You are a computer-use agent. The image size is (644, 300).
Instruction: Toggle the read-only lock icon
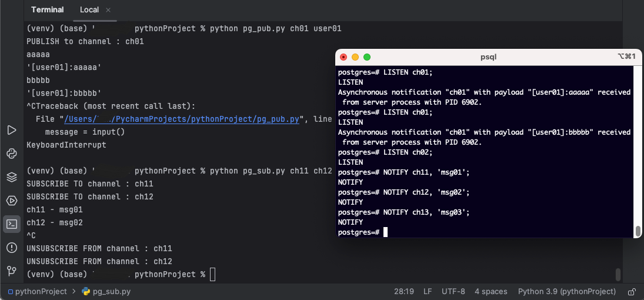[632, 291]
